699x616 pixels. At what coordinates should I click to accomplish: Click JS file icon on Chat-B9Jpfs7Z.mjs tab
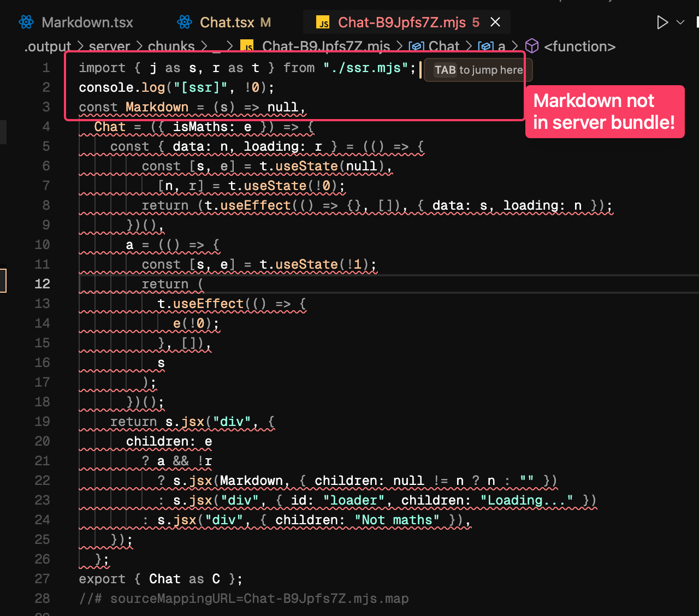[x=323, y=23]
